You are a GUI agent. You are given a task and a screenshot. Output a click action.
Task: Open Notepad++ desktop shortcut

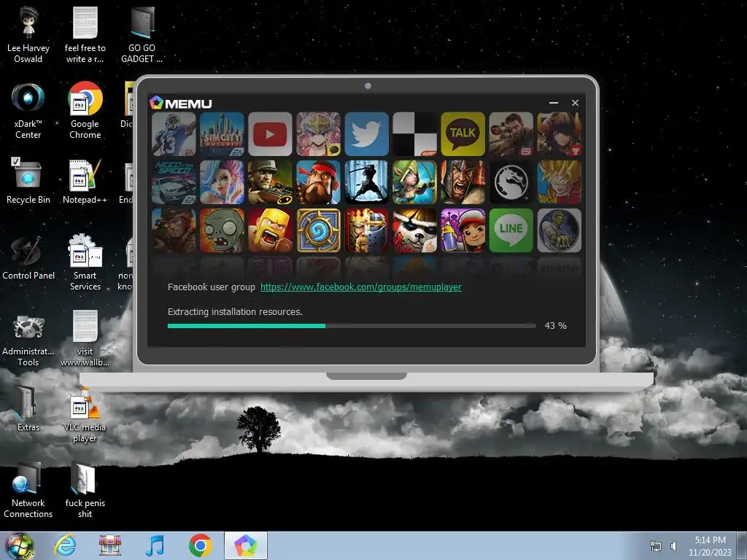pos(85,182)
